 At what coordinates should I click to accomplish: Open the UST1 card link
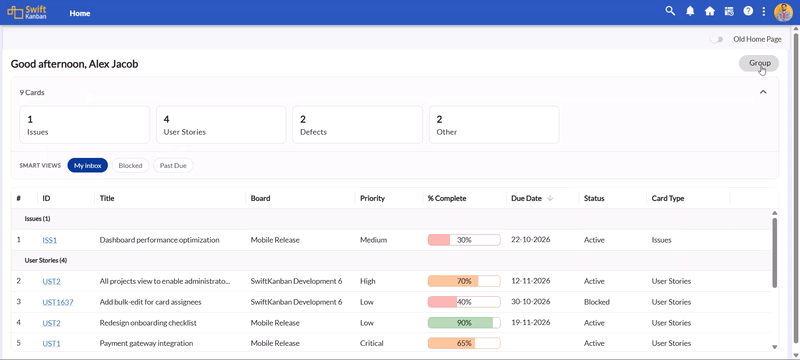click(52, 344)
